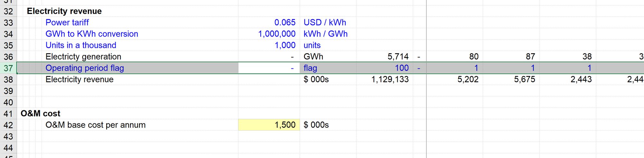The width and height of the screenshot is (644, 158).
Task: Select the 'GWh to KWh conversion' label
Action: (x=92, y=34)
